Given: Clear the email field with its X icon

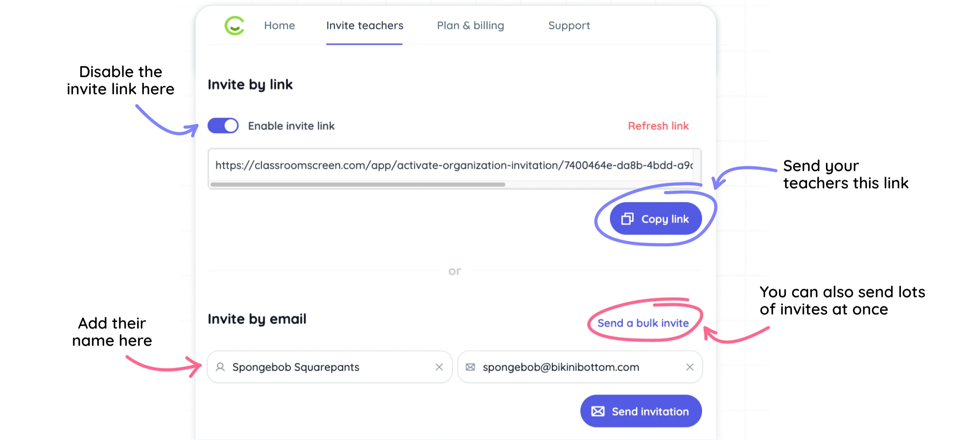Looking at the screenshot, I should [690, 367].
